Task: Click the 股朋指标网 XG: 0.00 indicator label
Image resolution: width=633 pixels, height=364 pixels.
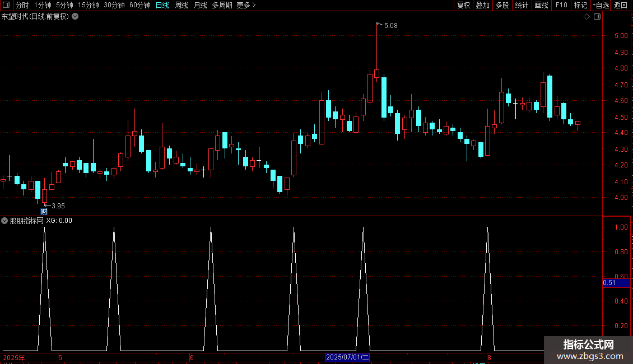Action: pos(41,221)
